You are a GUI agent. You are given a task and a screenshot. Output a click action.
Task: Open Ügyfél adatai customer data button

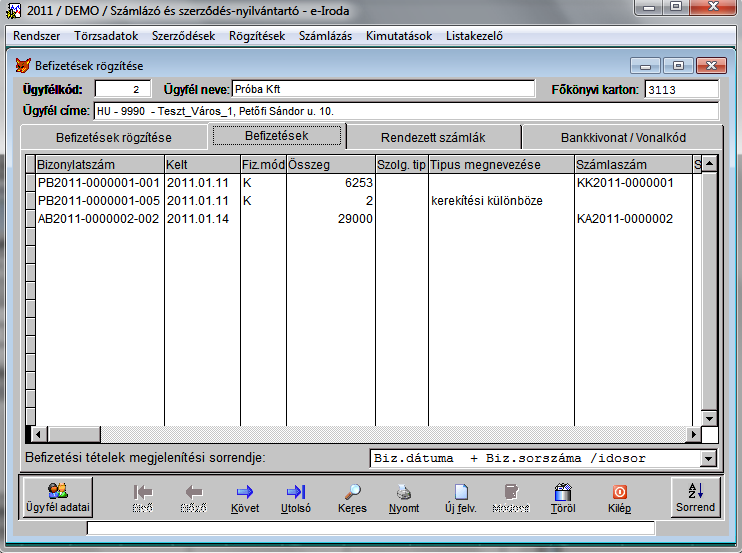pos(57,496)
